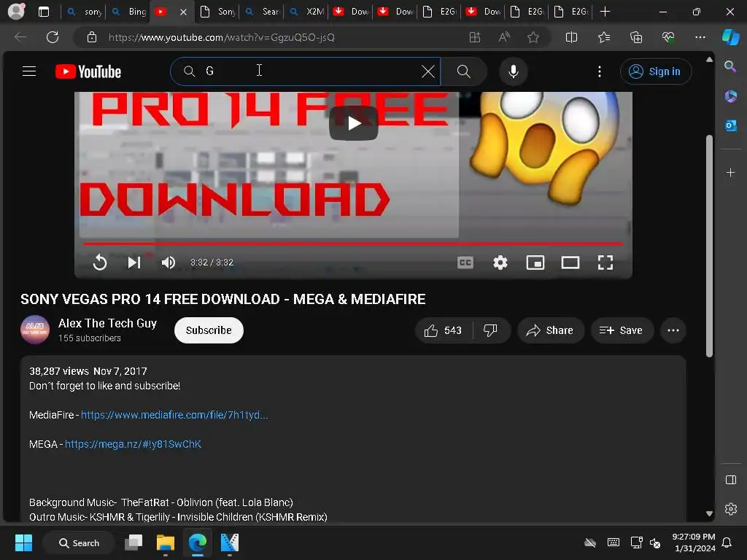Image resolution: width=747 pixels, height=560 pixels.
Task: Click the Sign in button
Action: point(656,71)
